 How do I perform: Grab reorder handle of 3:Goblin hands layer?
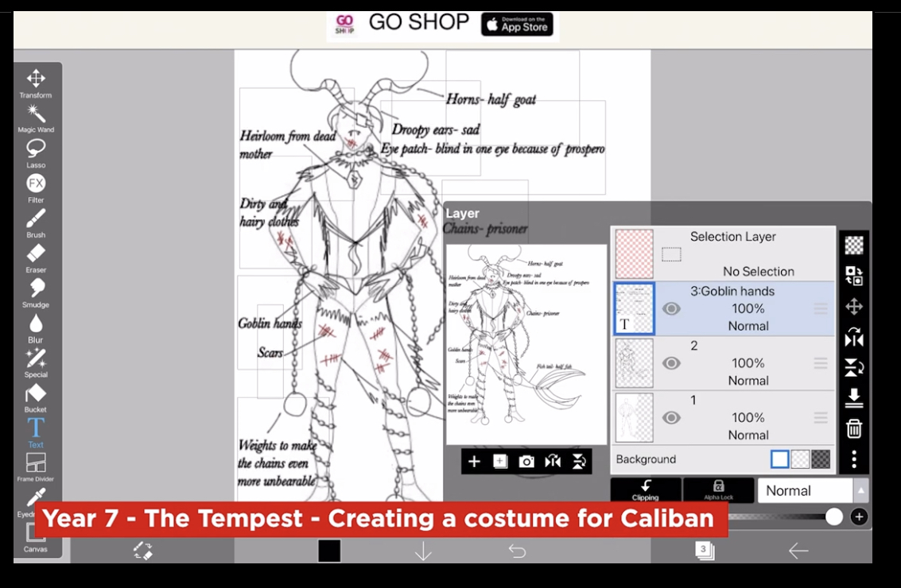(821, 309)
